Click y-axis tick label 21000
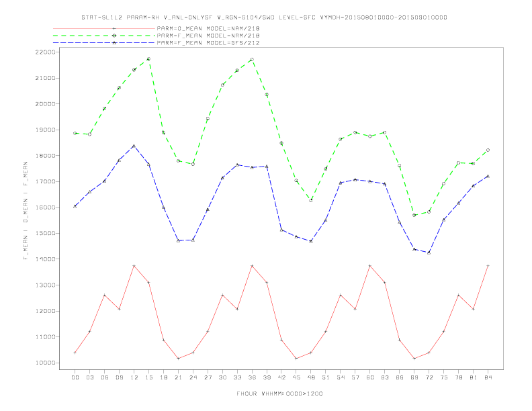This screenshot has width=532, height=411. [45, 78]
